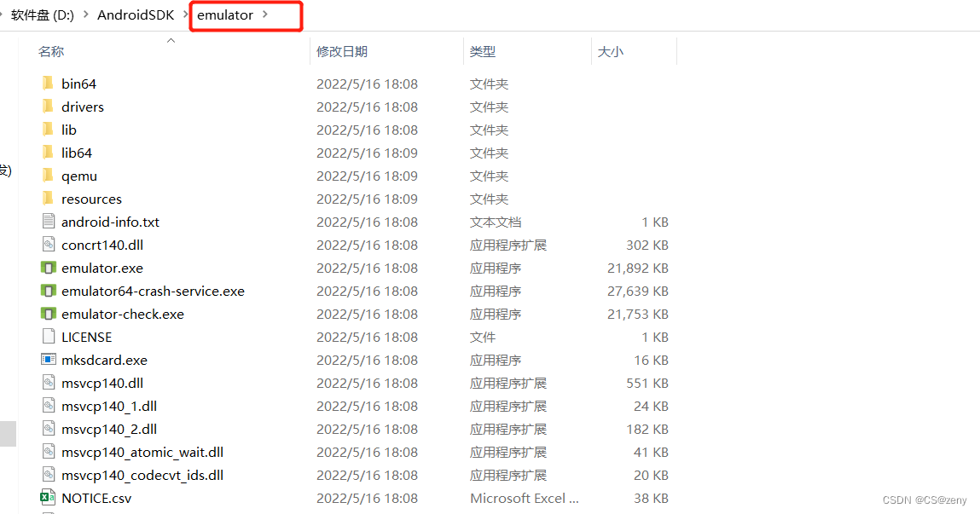Select the file name emulator64-crash-service.exe

[154, 291]
